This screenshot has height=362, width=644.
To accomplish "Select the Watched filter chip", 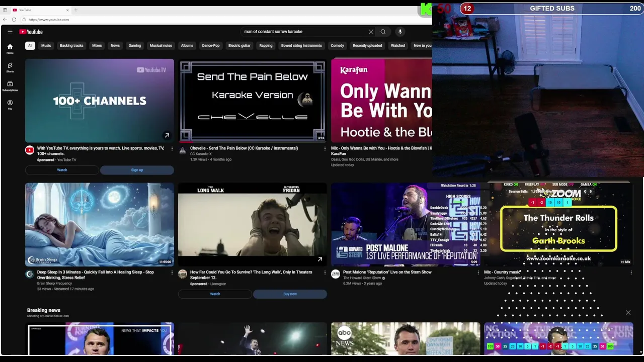I will (x=398, y=46).
